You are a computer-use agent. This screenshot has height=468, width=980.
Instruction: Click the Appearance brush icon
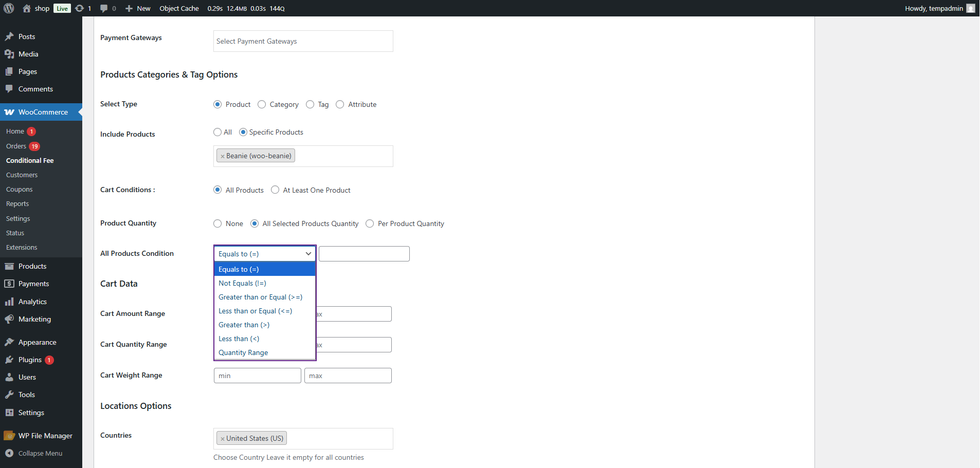9,342
